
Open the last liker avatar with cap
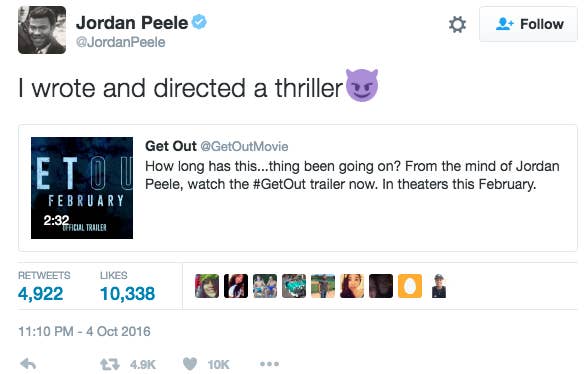click(x=439, y=286)
